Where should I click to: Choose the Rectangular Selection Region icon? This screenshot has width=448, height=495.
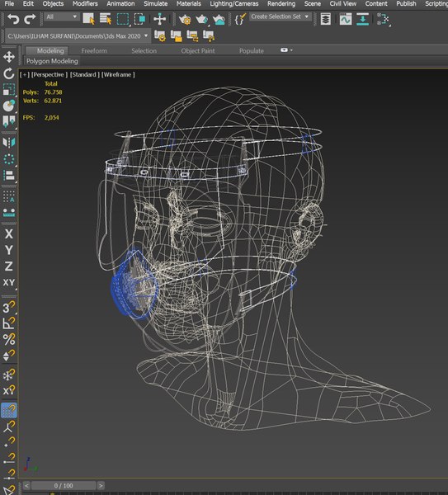click(122, 19)
